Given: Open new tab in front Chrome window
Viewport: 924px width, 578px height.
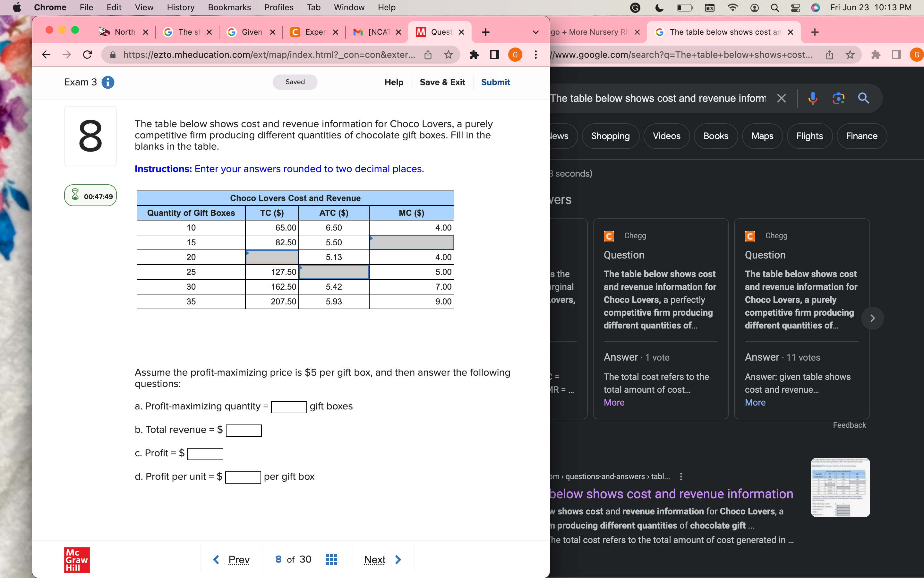Looking at the screenshot, I should click(x=486, y=32).
